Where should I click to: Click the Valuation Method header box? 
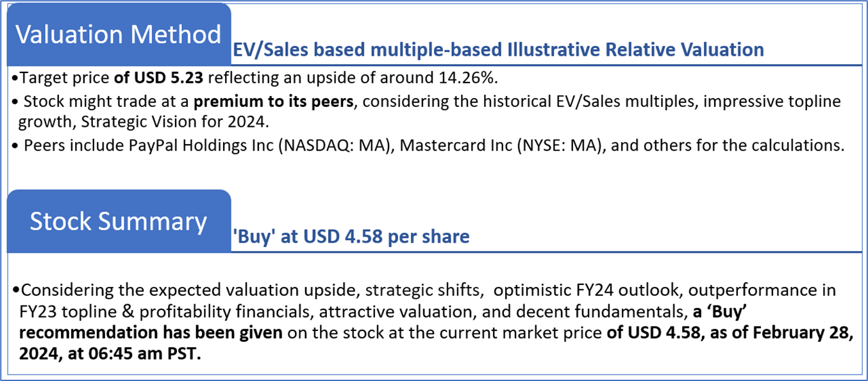119,34
